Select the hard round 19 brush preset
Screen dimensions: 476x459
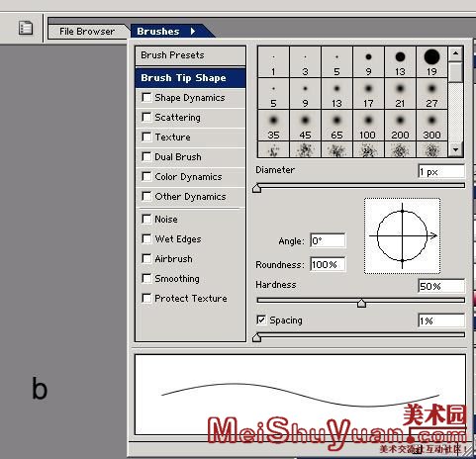coord(431,62)
